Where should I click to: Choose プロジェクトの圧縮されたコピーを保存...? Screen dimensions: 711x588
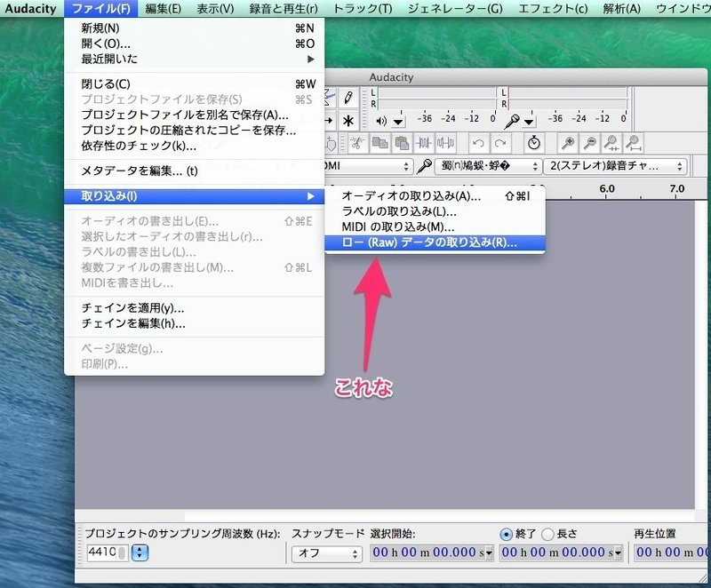tap(195, 131)
